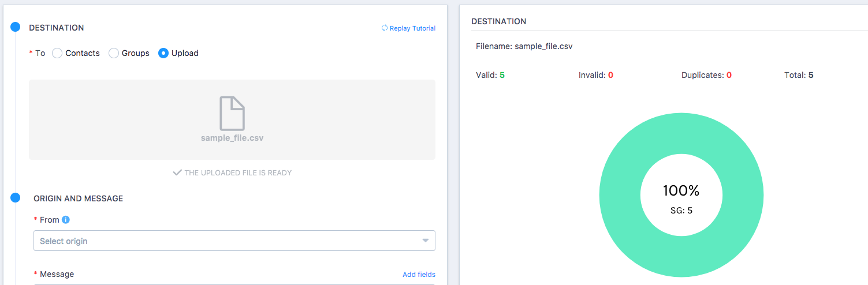Click THE UPLOADED FILE IS READY status

coord(238,172)
